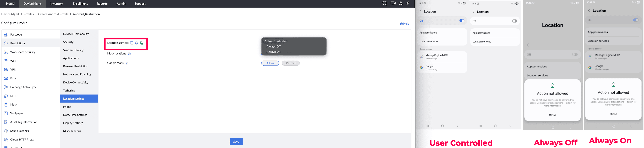644x148 pixels.
Task: Tap the recents nav button on the user-controlled Location Off phone
Action: (x=480, y=126)
